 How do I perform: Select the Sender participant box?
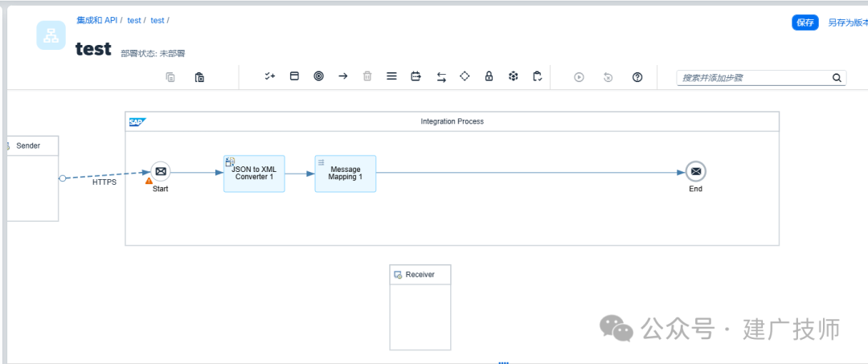tap(31, 178)
